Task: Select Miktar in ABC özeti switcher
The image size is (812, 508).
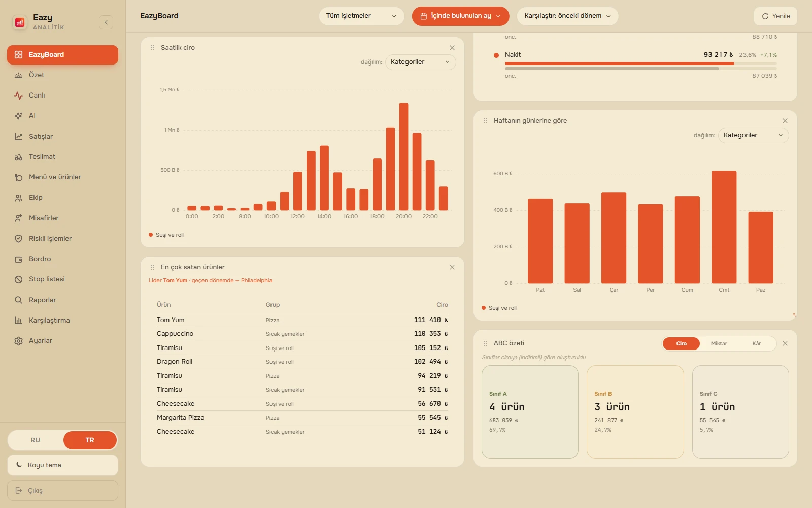Action: [x=719, y=344]
